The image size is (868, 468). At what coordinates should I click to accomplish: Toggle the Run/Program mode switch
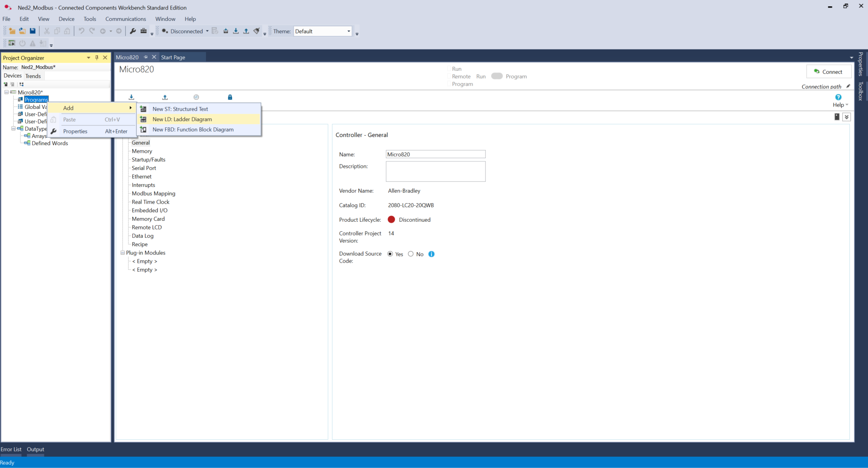click(497, 76)
